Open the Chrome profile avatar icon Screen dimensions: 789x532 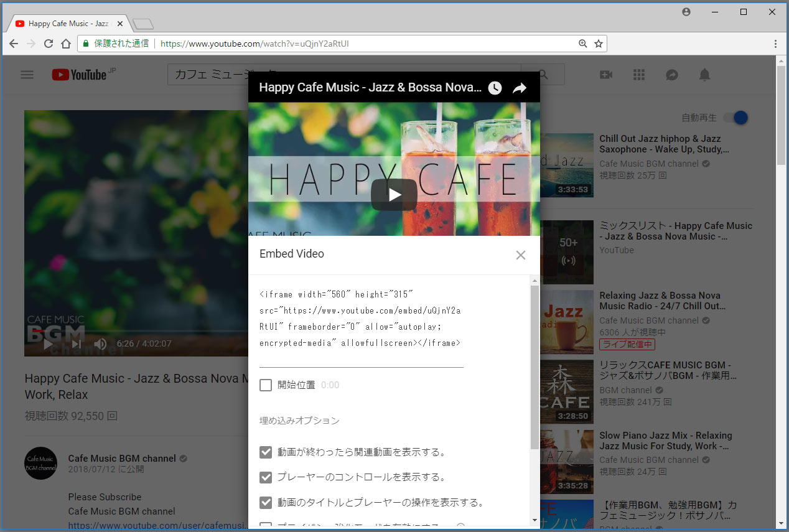[686, 12]
